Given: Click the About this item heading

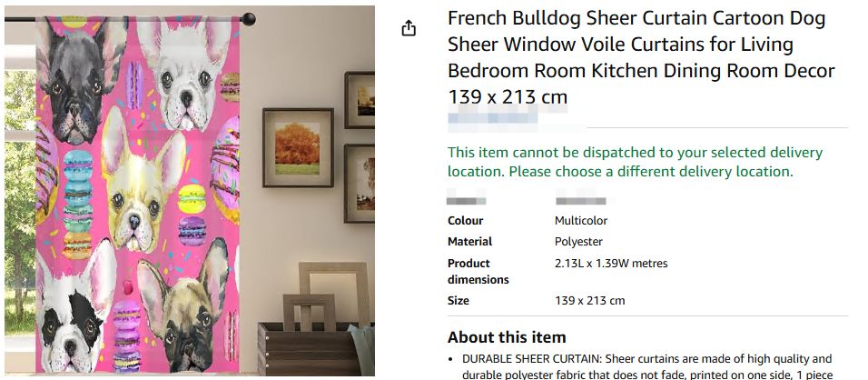Looking at the screenshot, I should pos(507,337).
